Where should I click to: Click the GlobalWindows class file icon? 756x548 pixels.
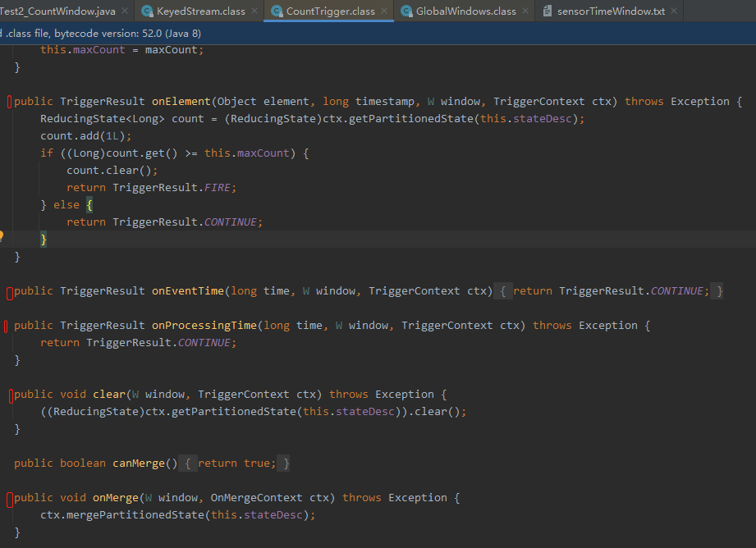tap(407, 11)
